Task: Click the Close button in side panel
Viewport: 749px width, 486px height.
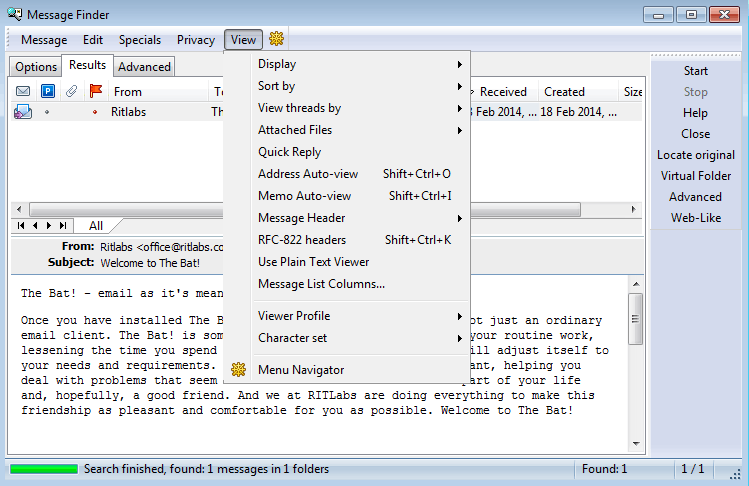Action: [x=696, y=134]
